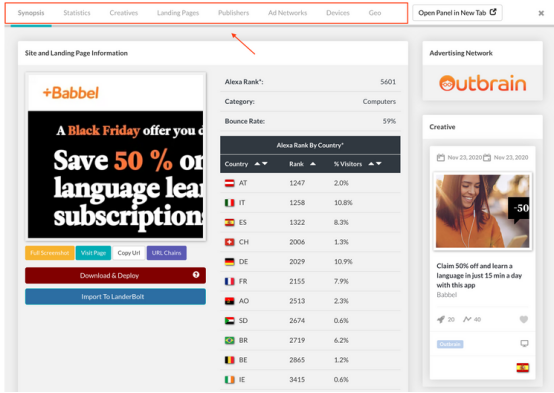Sort by % Visitors column arrows
The width and height of the screenshot is (554, 393).
click(375, 164)
